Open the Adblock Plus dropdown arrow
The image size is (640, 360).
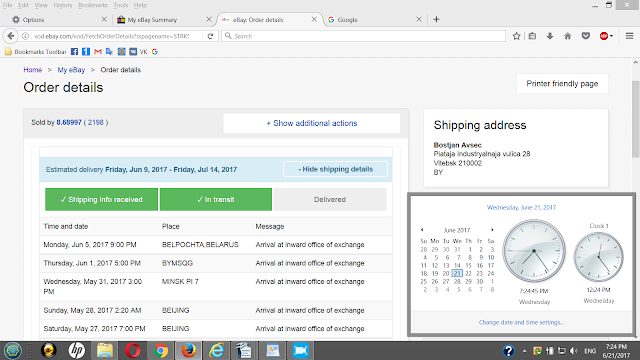tap(611, 36)
